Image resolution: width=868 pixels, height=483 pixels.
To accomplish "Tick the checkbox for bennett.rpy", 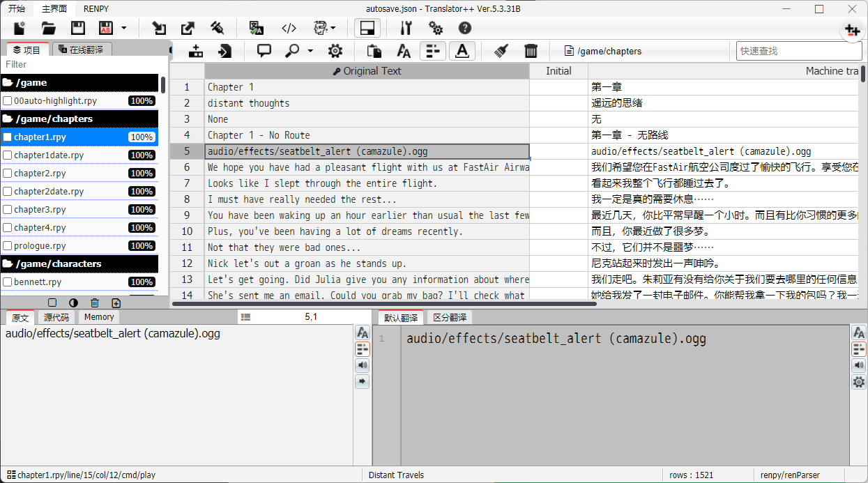I will (x=8, y=282).
